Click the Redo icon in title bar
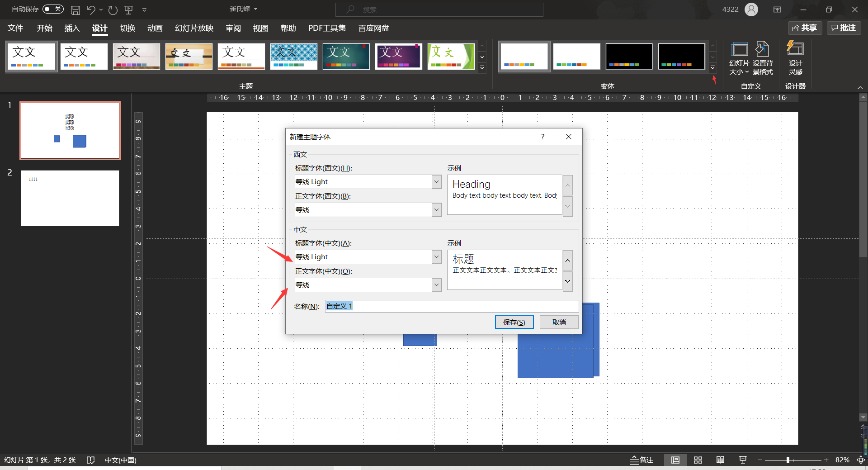This screenshot has height=470, width=868. (x=113, y=9)
